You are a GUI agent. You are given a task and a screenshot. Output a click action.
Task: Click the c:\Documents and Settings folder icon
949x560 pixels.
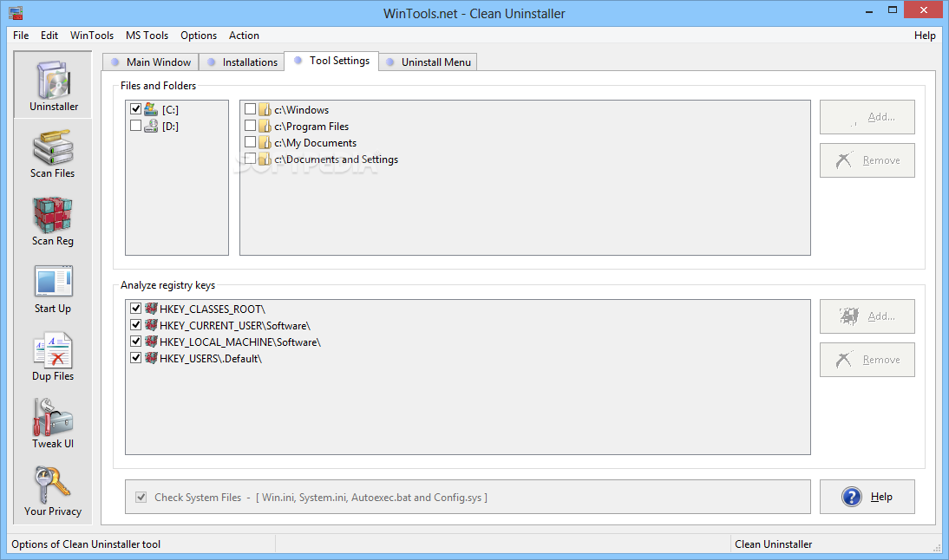tap(265, 159)
